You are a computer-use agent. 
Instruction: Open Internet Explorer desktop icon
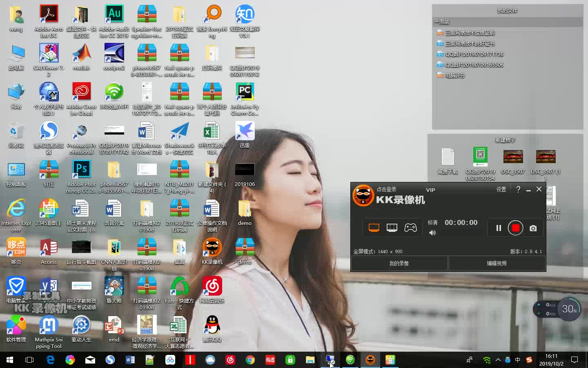pyautogui.click(x=16, y=215)
